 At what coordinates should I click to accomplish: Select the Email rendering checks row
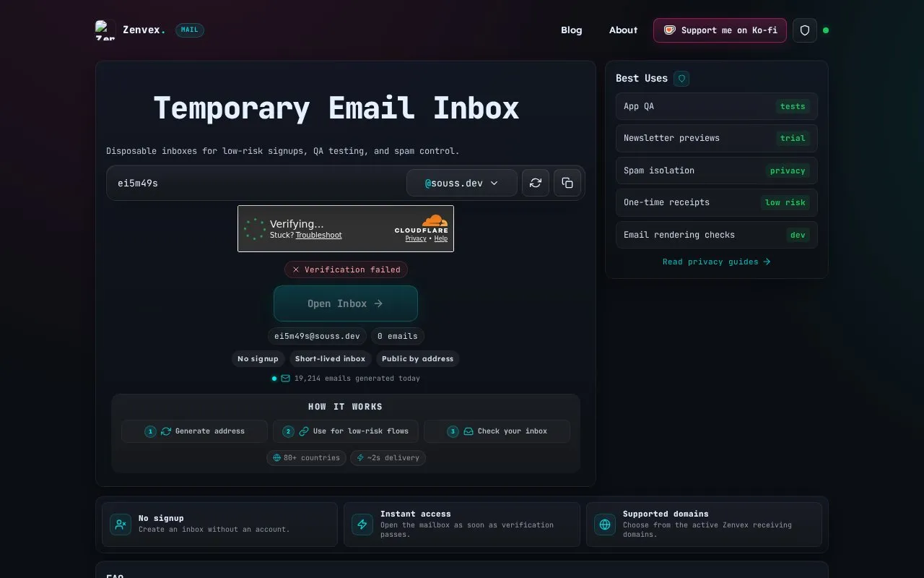[x=717, y=235]
